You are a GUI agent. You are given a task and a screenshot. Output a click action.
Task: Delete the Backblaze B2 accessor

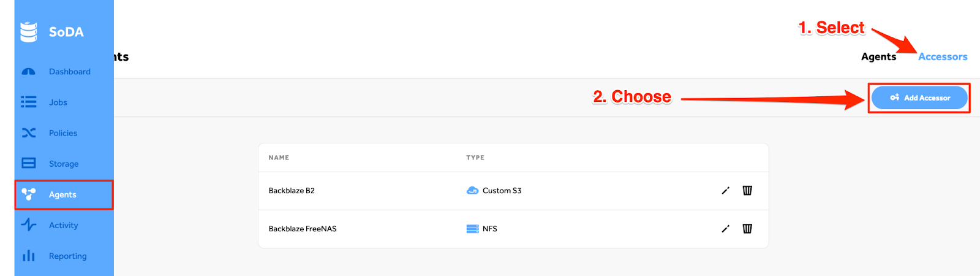(x=747, y=190)
